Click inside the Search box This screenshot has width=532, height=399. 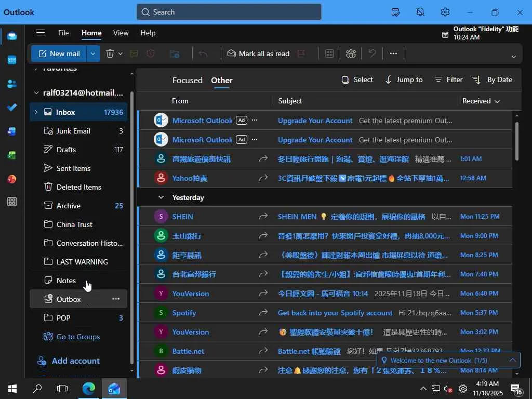pos(229,12)
